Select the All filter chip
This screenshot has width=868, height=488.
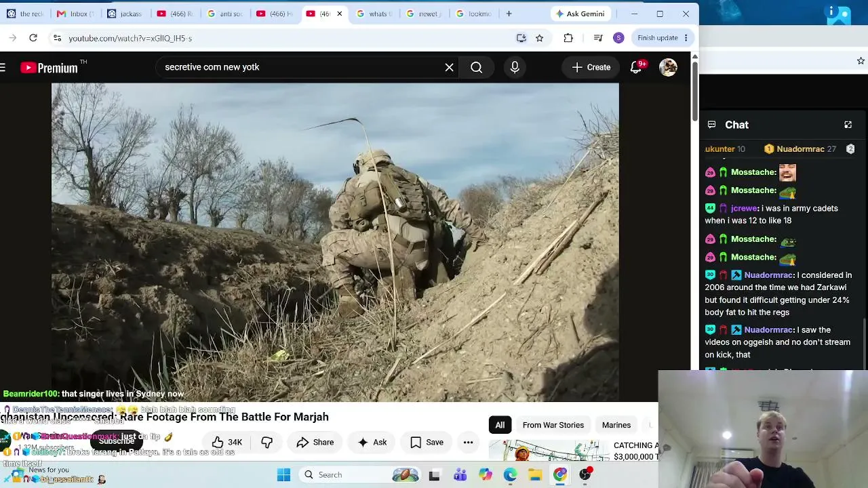(x=500, y=425)
